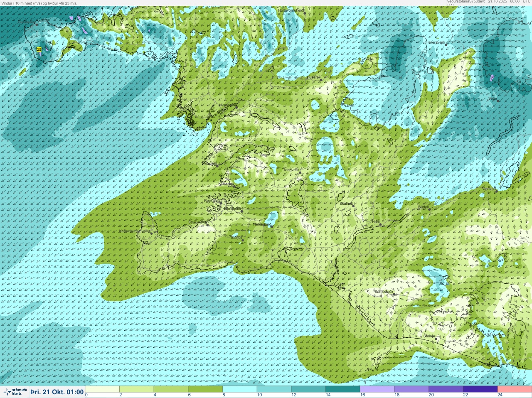The image size is (532, 398).
Task: Click the yellow 25 gust marker
Action: (x=39, y=49)
